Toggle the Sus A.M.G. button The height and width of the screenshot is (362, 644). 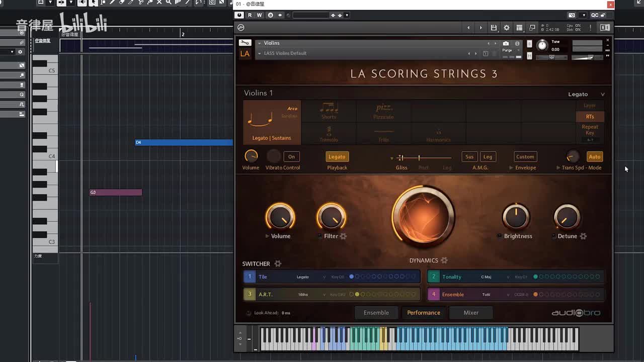click(x=469, y=157)
